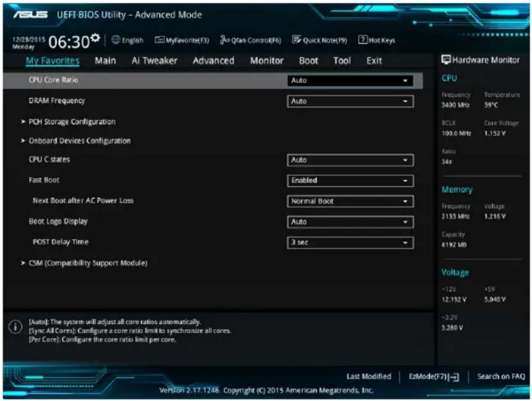Open Qfan Control(F6)
532x401 pixels.
251,40
